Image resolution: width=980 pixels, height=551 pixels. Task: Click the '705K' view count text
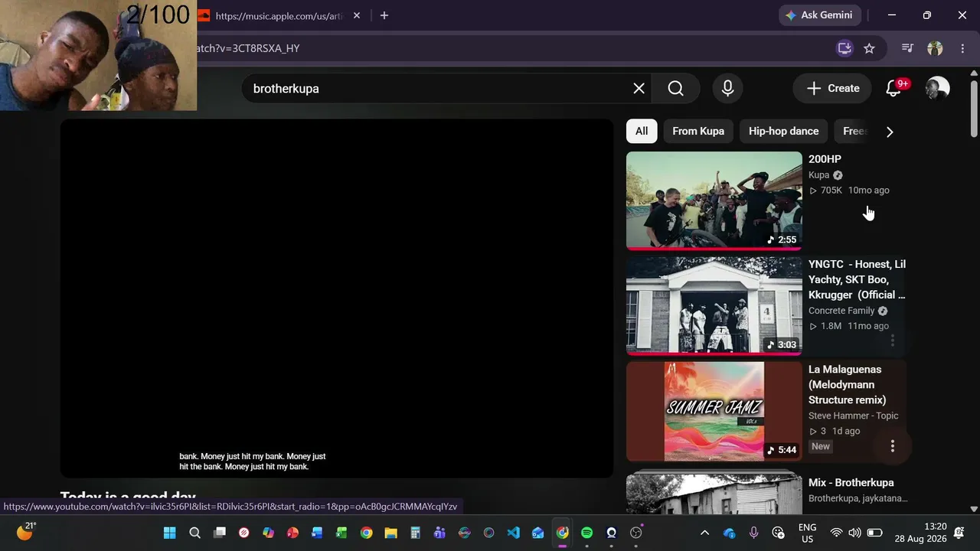[831, 191]
